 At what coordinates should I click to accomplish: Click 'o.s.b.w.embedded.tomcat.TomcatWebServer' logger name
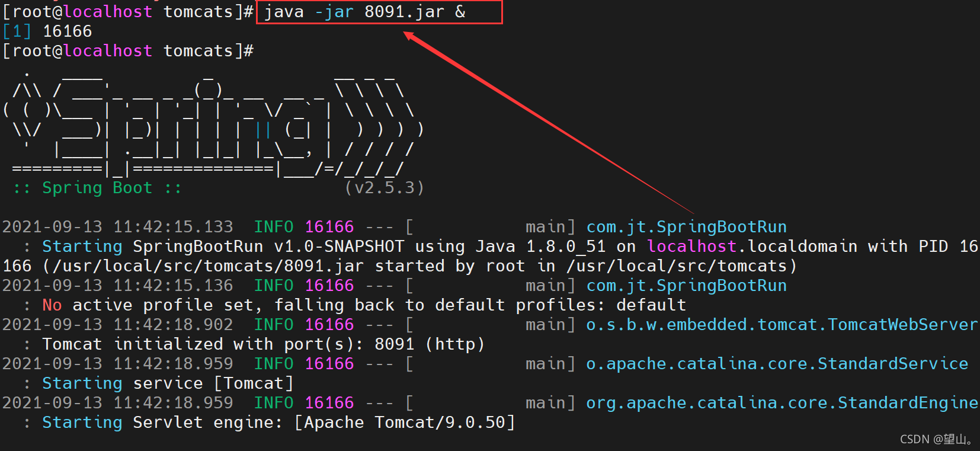tap(782, 325)
